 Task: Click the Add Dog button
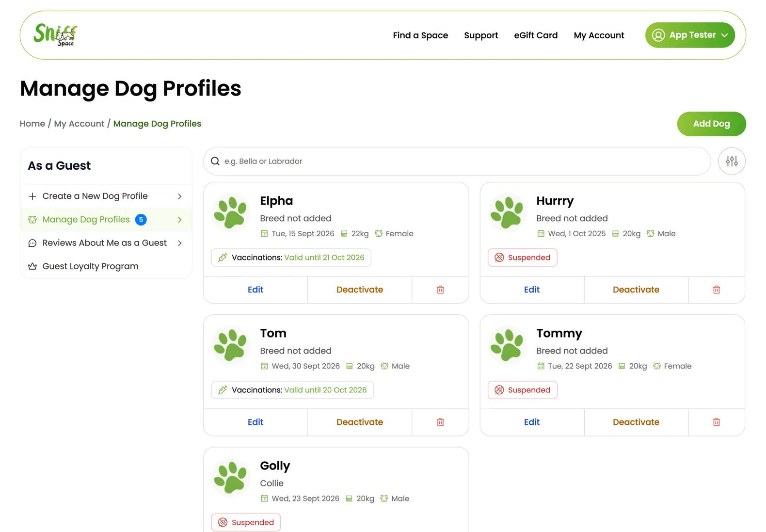(x=711, y=124)
